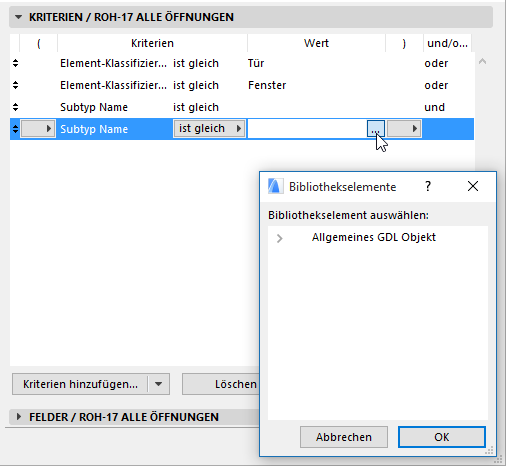Expand the FELDER / ROH-17 ALLE ÖFFNUNGEN panel

tap(19, 417)
